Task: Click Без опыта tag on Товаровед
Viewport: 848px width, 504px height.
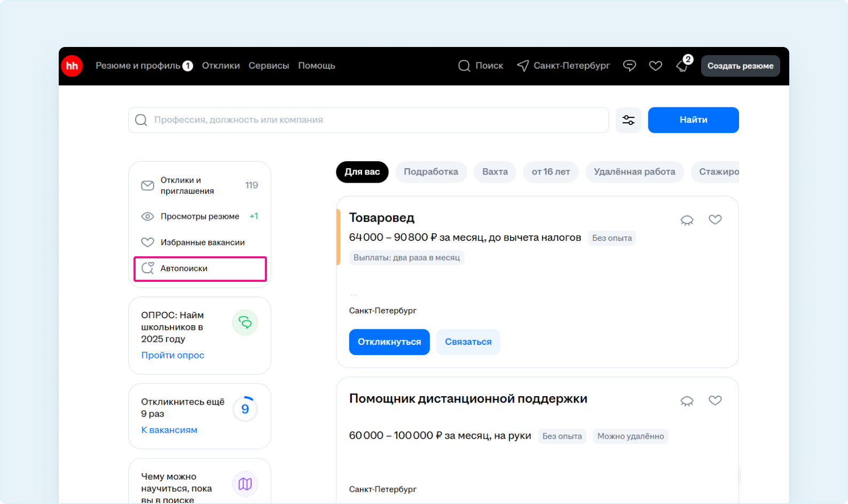Action: [x=612, y=238]
